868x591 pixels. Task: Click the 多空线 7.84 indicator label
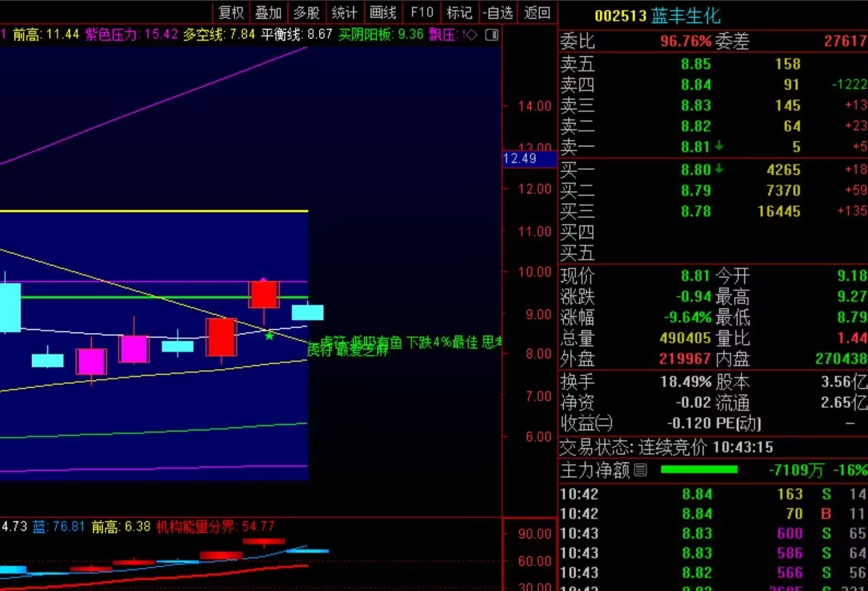click(219, 34)
